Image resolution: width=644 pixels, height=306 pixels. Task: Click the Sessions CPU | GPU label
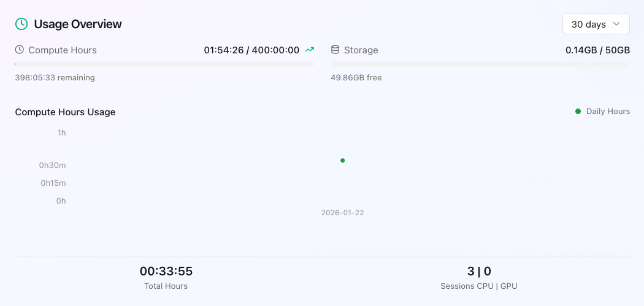pyautogui.click(x=479, y=286)
